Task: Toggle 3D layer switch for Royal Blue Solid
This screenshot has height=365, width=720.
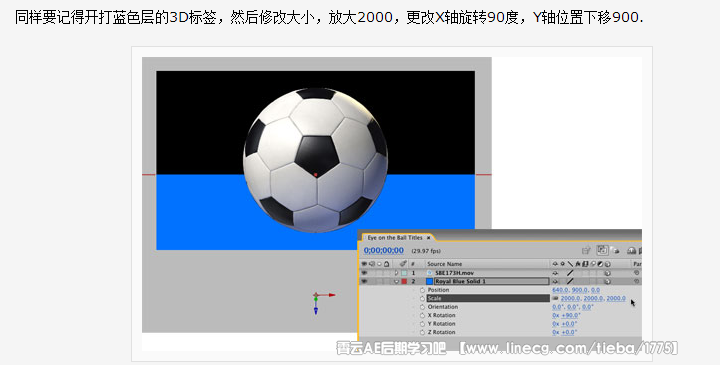Action: click(608, 281)
